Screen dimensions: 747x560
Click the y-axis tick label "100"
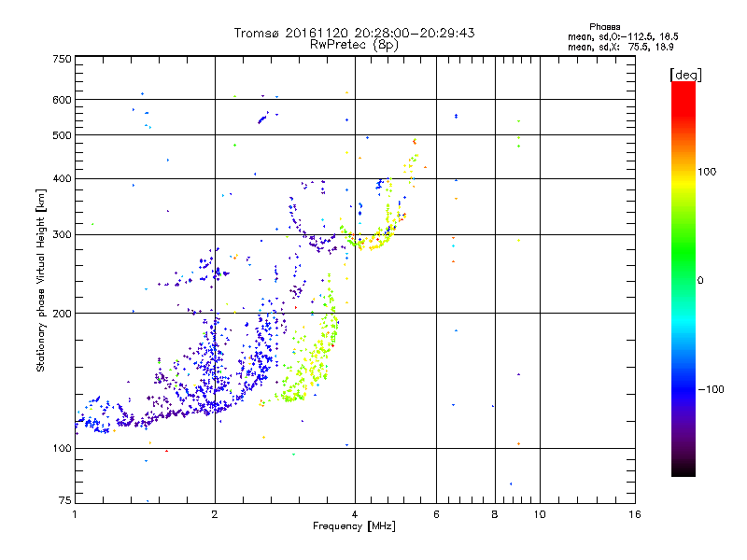coord(62,448)
